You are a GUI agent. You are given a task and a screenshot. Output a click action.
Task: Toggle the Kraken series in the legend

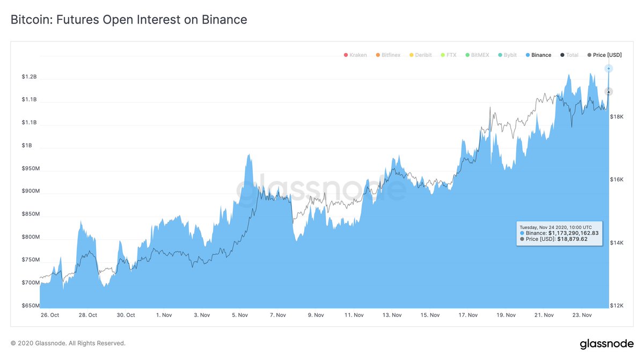point(355,55)
